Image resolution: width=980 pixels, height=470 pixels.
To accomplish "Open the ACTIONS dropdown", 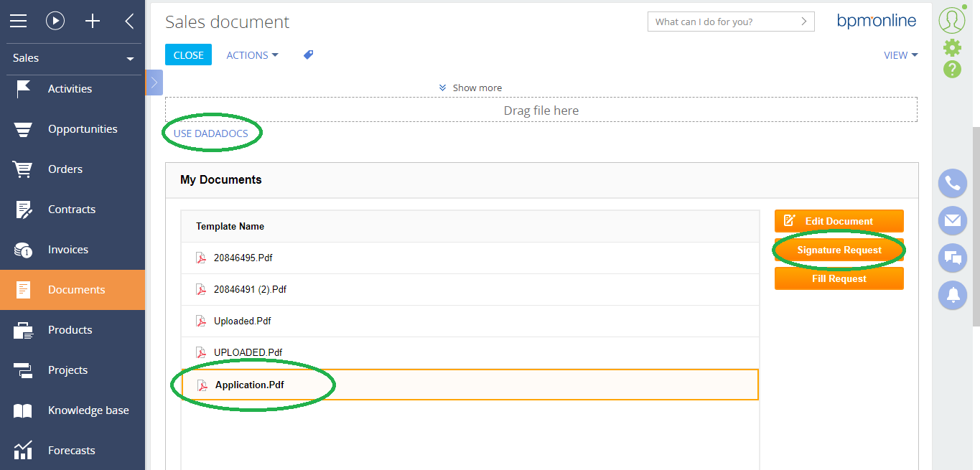I will 252,55.
